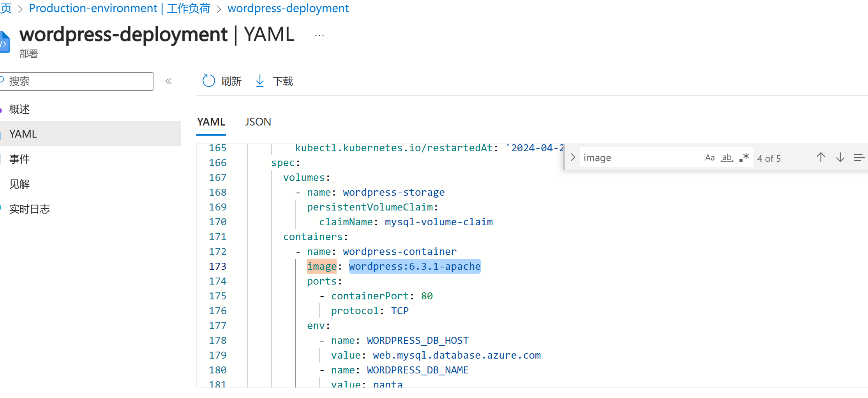868x398 pixels.
Task: Click 'WORDPRESS_DB_HOST' value
Action: pos(418,340)
